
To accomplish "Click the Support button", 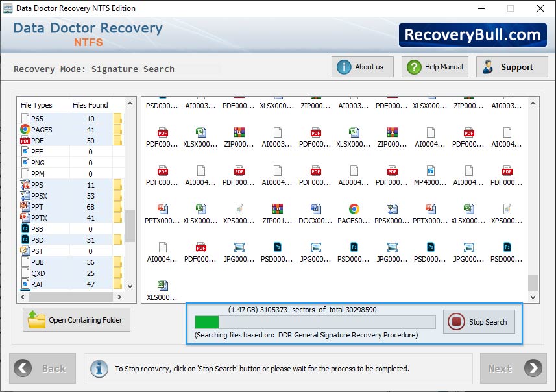I will (x=512, y=67).
